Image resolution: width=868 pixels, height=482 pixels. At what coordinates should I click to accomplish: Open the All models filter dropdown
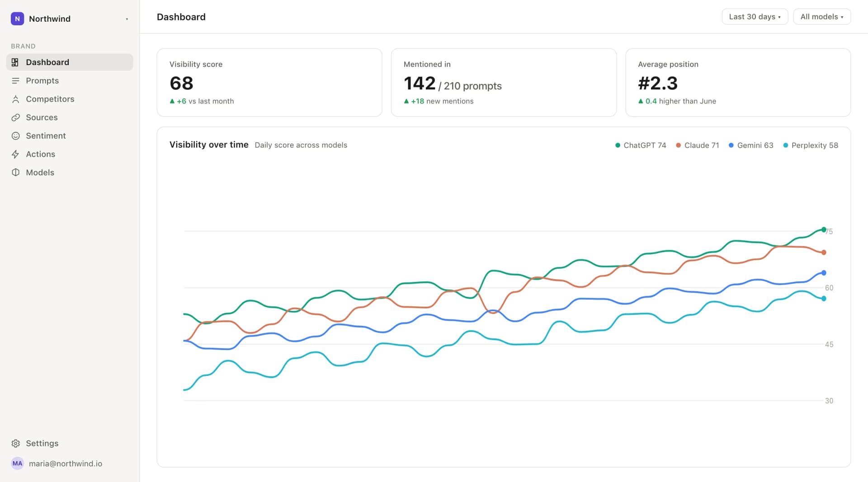click(x=822, y=17)
